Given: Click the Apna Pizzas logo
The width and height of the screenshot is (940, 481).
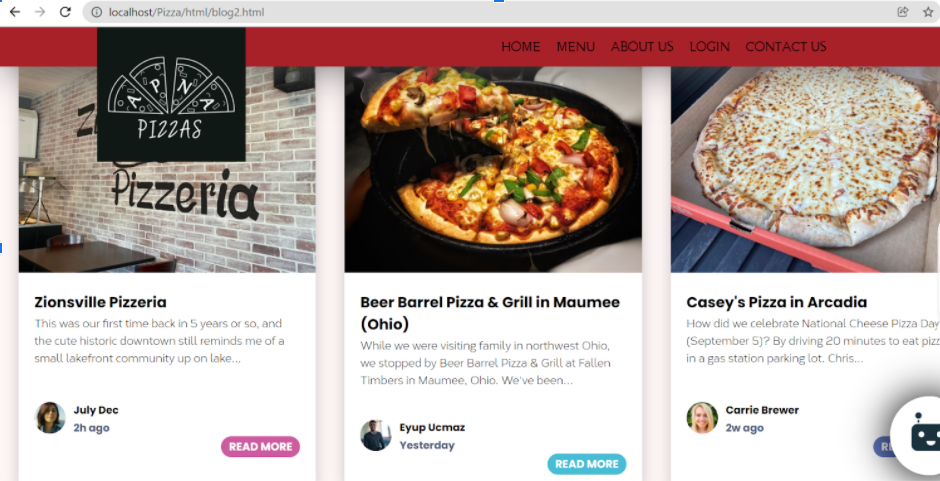Looking at the screenshot, I should (x=171, y=94).
